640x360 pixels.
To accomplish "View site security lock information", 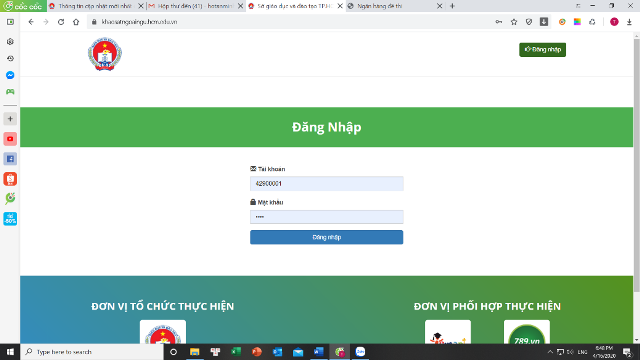I will 94,22.
